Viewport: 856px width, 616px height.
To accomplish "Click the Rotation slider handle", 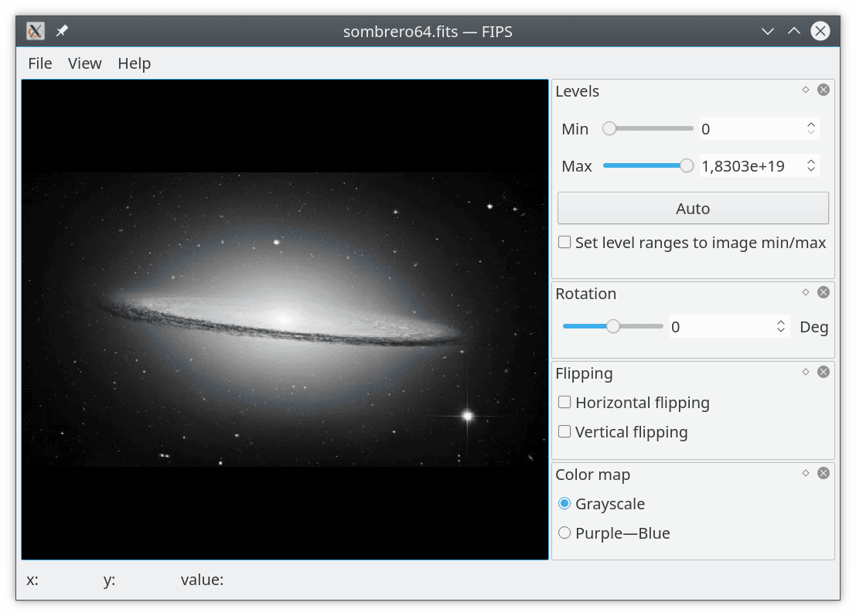I will [x=613, y=326].
